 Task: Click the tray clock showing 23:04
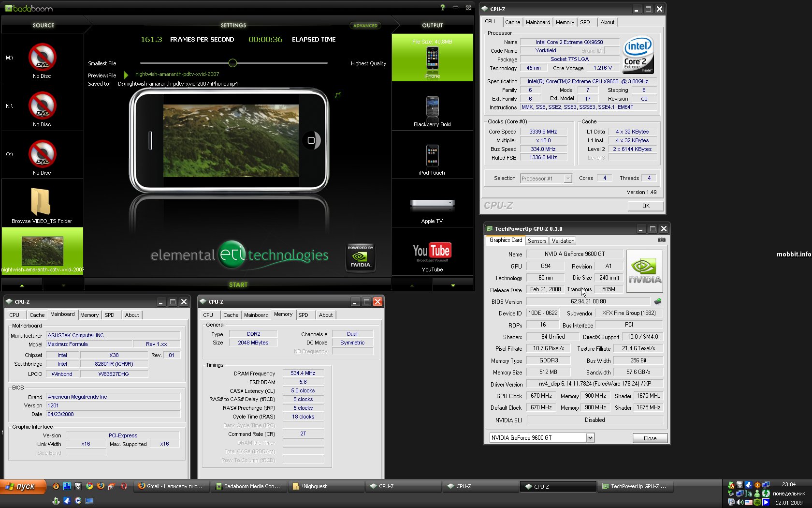pyautogui.click(x=789, y=484)
